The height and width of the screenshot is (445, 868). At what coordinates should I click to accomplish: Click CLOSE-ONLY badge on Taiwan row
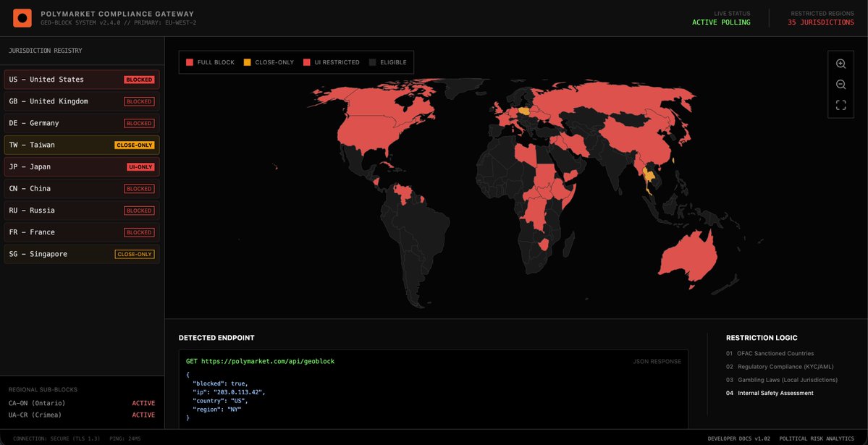tap(135, 145)
